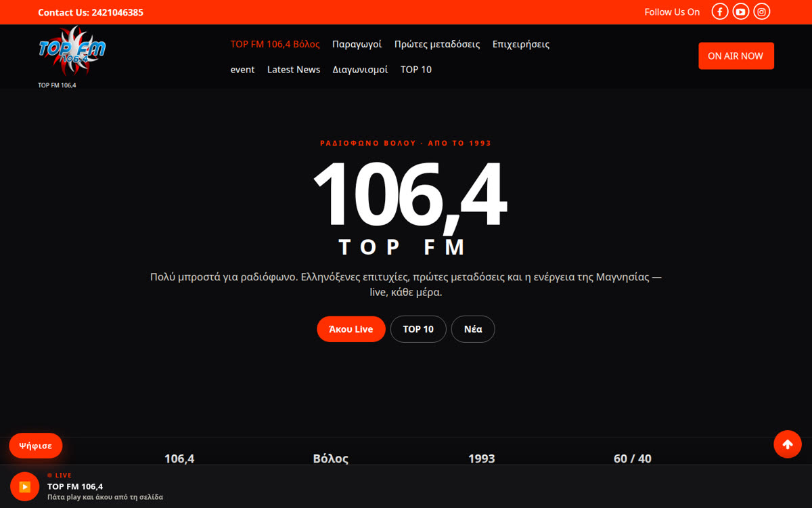Click the ON AIR NOW button
This screenshot has width=812, height=508.
(x=736, y=56)
